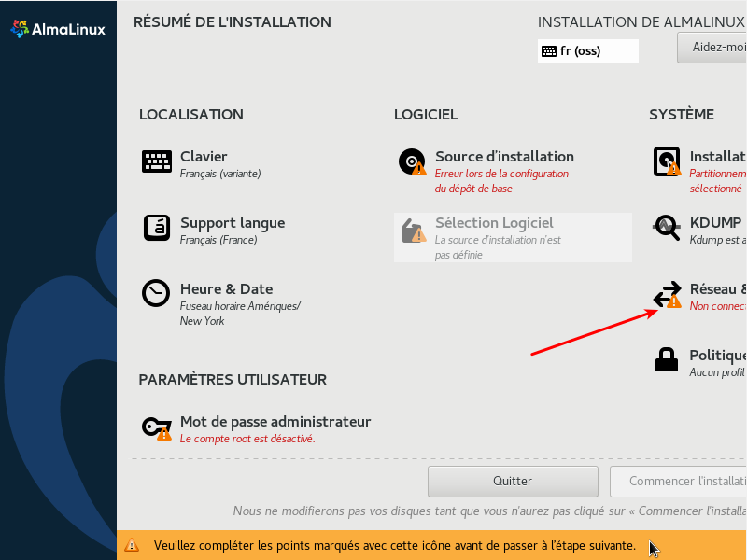Click the KDUMP magnifier icon
Viewport: 747px width, 560px height.
(667, 228)
